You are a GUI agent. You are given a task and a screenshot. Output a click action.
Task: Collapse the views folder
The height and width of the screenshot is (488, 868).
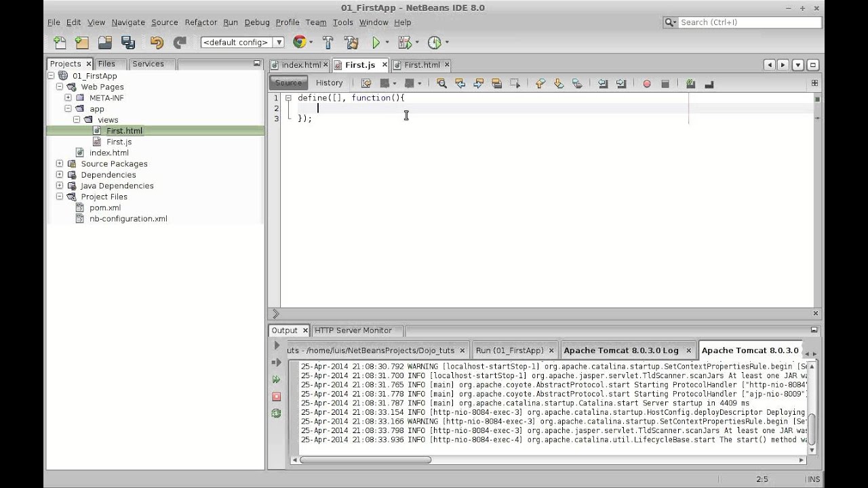click(77, 120)
